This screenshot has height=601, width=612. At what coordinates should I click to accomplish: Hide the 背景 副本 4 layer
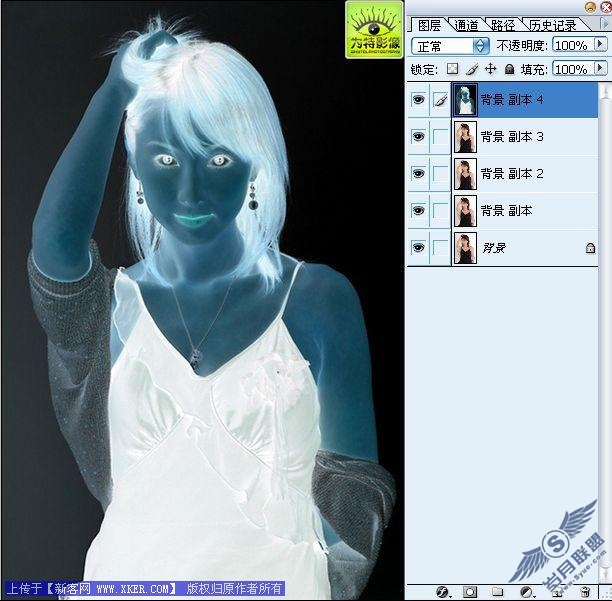[418, 100]
